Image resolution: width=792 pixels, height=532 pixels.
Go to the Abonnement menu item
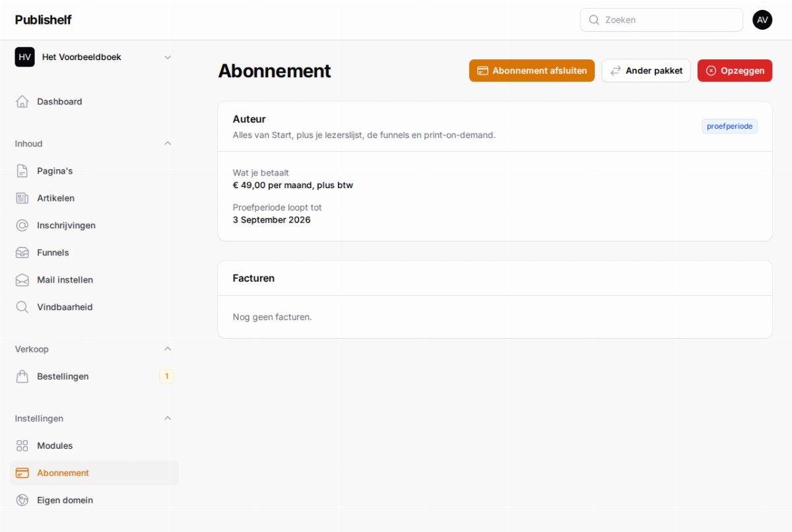[x=94, y=473]
